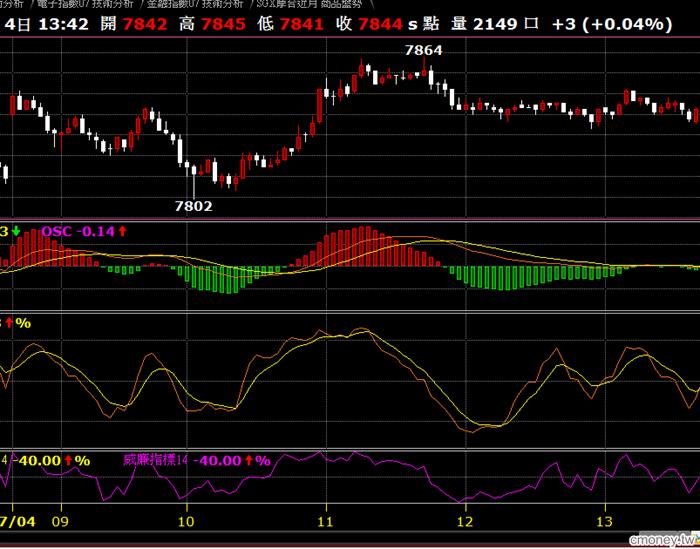Click the +3 (+0.04%) change value
Image resolution: width=700 pixels, height=549 pixels.
[x=612, y=24]
